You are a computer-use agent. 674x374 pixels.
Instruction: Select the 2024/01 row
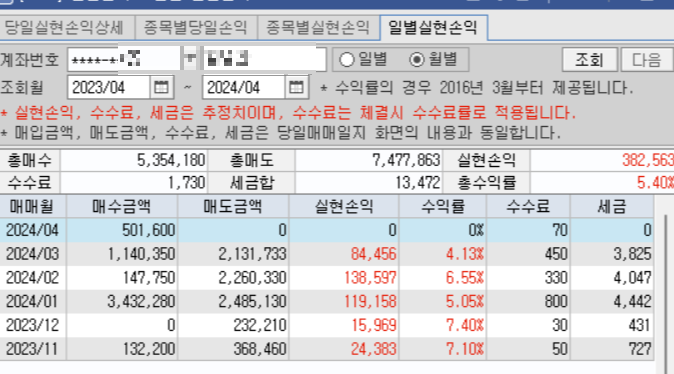point(327,301)
